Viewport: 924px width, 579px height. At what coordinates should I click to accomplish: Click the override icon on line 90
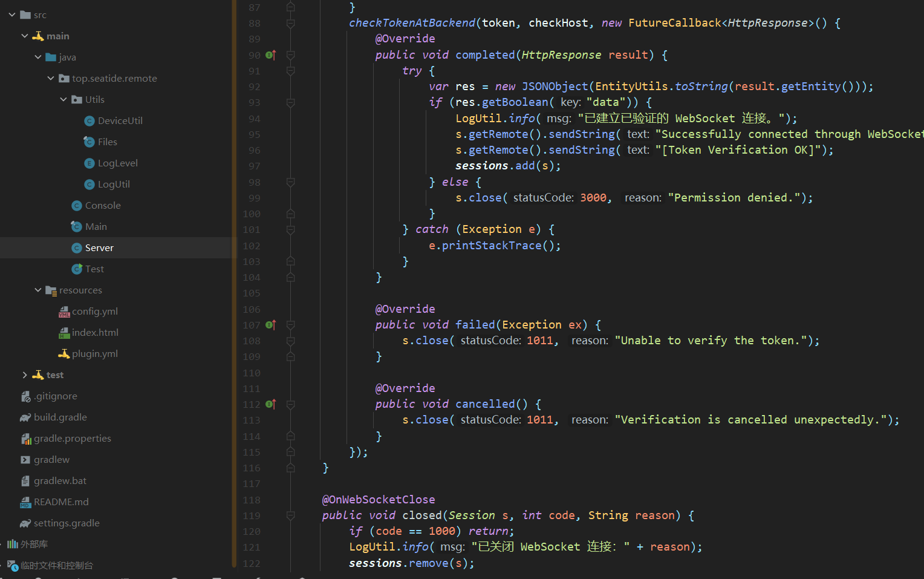point(270,54)
